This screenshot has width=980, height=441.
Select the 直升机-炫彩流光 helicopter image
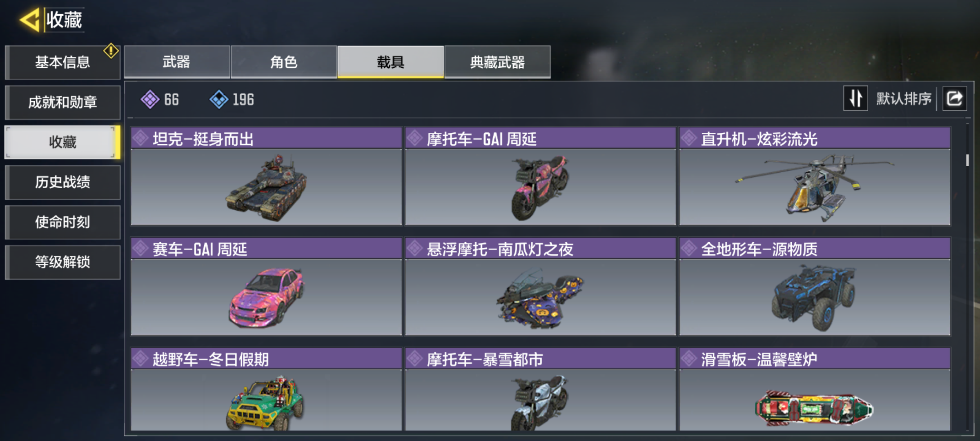click(815, 187)
